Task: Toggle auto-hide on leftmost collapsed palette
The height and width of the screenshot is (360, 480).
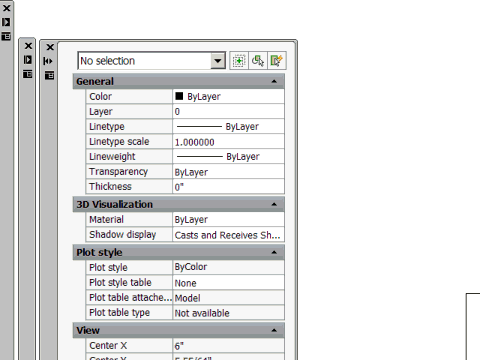Action: point(6,22)
